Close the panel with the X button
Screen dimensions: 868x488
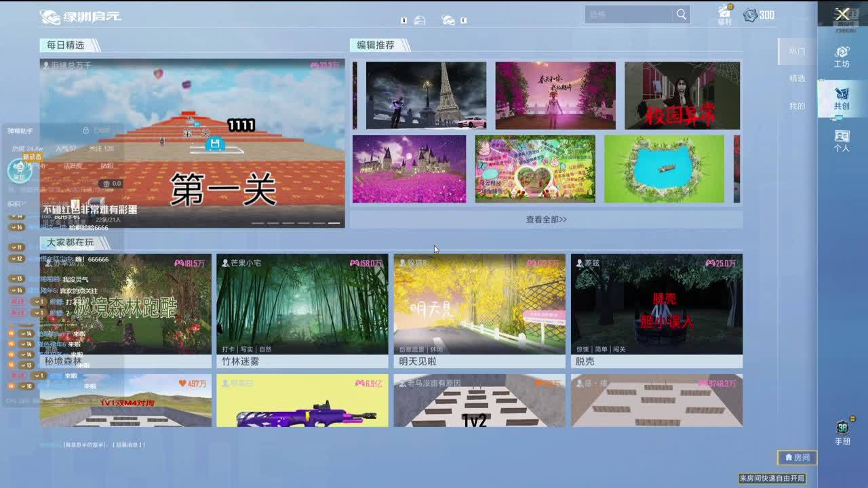(842, 14)
